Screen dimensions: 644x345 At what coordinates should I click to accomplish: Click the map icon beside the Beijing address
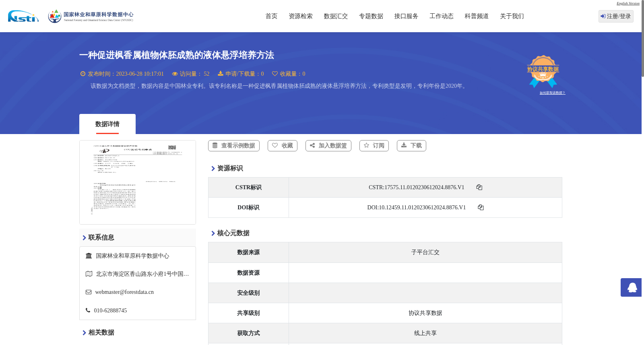(89, 274)
